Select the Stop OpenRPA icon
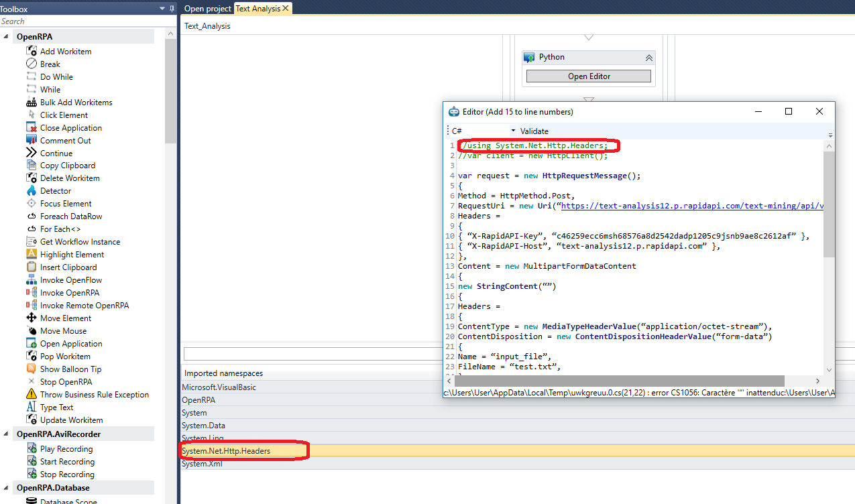 [31, 381]
